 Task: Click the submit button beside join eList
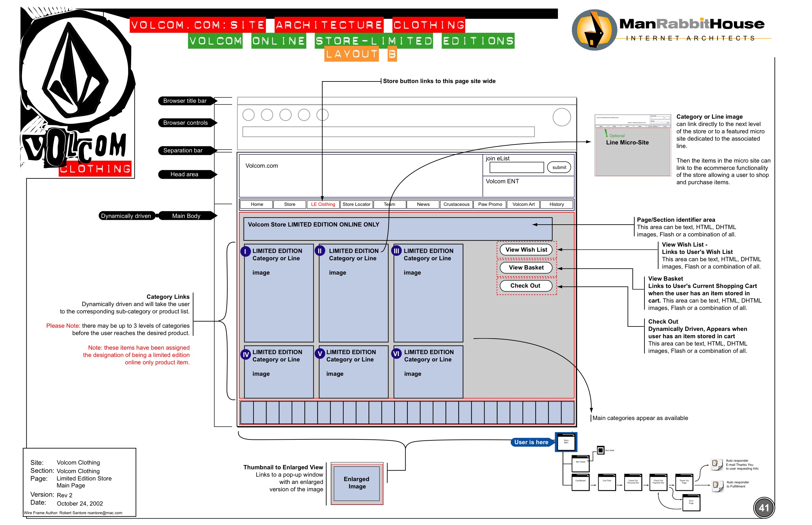point(559,167)
